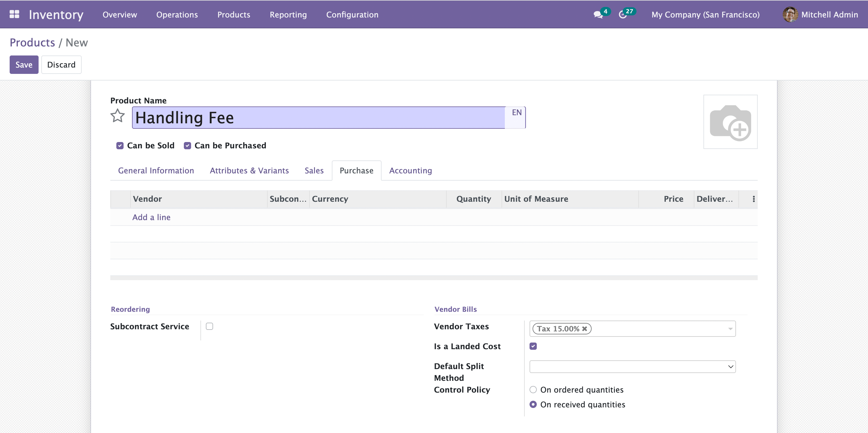Toggle Is a Landed Cost checkbox
The width and height of the screenshot is (868, 433).
pos(533,346)
